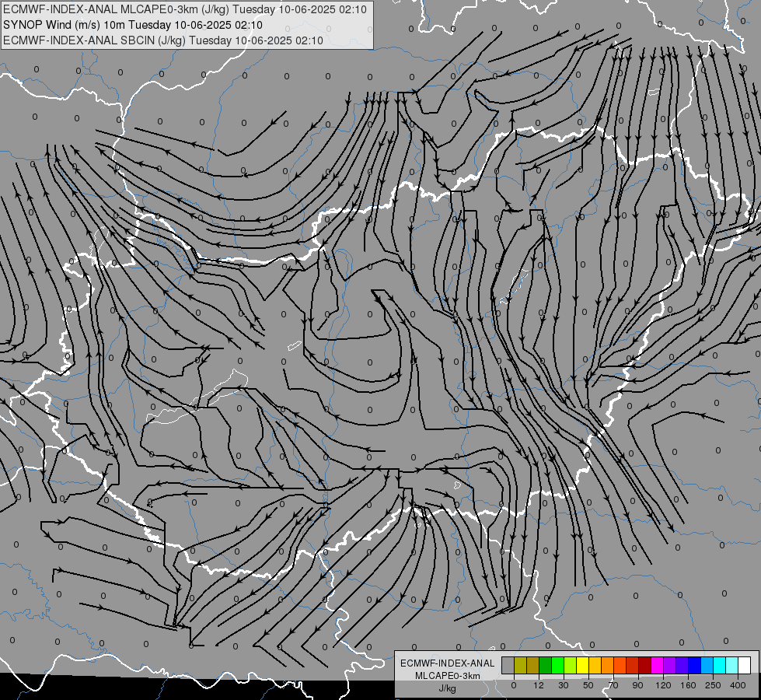Click the legend tick value 250
The height and width of the screenshot is (700, 761).
pos(713,685)
